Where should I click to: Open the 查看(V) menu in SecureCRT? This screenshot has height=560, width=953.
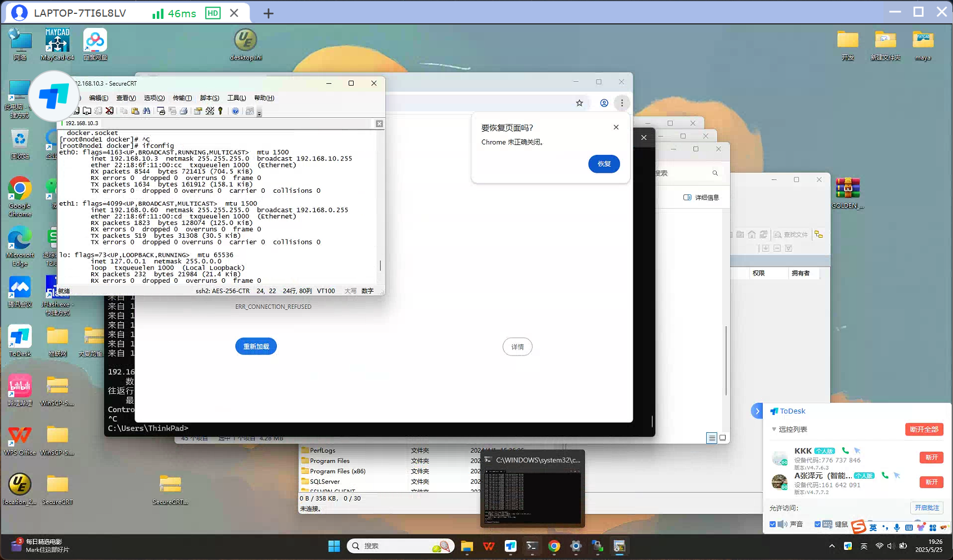pos(126,98)
